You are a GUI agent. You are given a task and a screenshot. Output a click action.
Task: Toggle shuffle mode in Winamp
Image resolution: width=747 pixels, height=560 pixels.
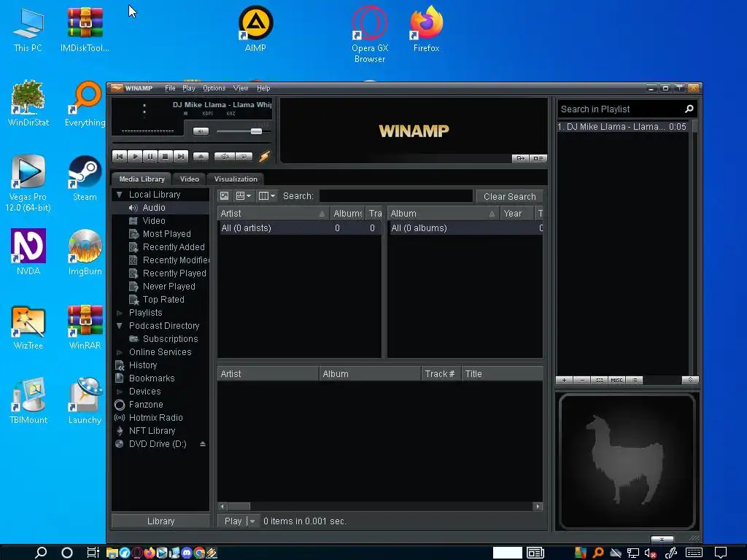[x=225, y=156]
